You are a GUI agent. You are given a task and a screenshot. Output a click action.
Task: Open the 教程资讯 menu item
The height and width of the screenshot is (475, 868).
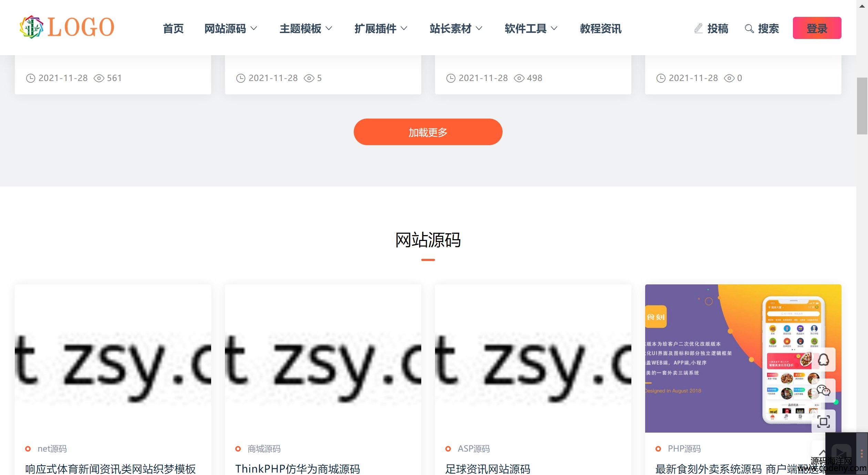coord(600,29)
